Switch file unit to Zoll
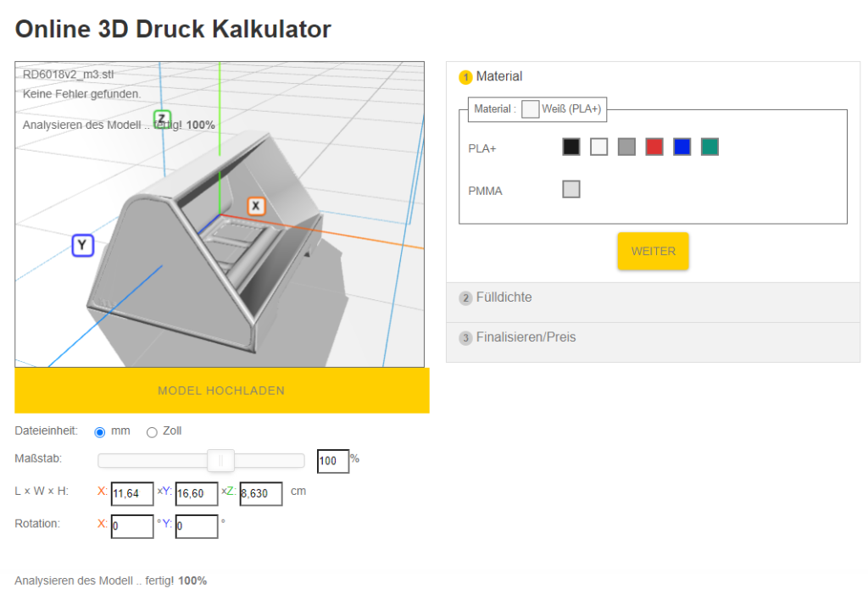This screenshot has width=868, height=600. [x=153, y=432]
